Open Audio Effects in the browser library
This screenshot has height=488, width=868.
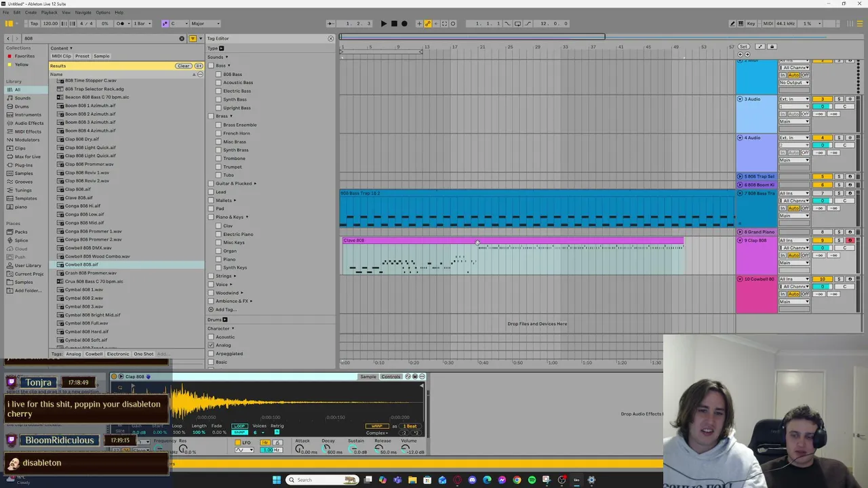point(29,123)
